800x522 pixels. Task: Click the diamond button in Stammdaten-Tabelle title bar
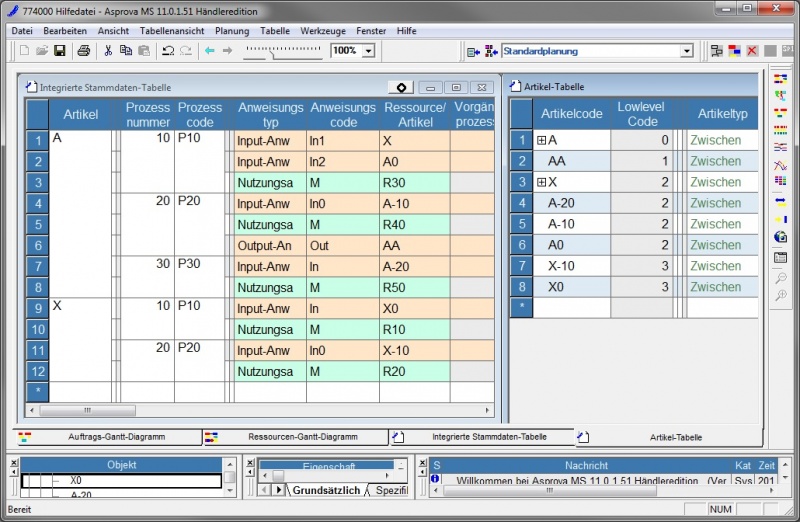(x=401, y=87)
